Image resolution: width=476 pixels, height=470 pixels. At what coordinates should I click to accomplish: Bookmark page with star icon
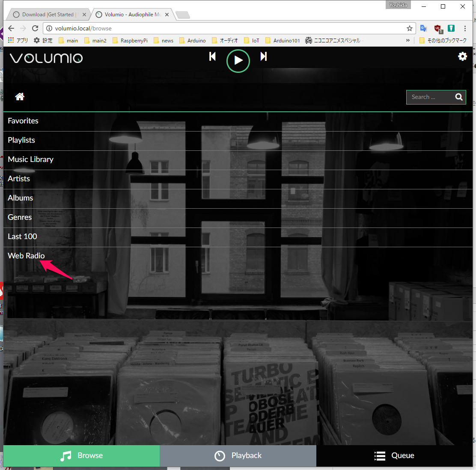click(x=410, y=28)
